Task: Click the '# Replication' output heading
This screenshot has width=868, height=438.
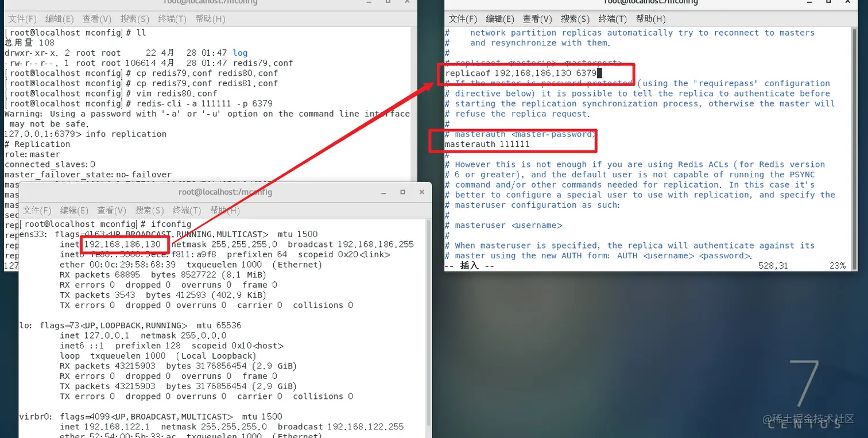Action: (37, 144)
